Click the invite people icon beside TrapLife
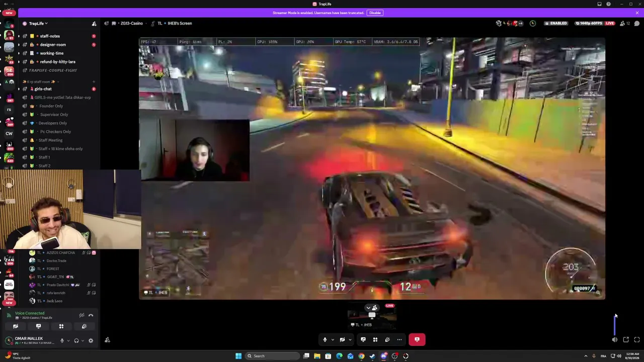The height and width of the screenshot is (362, 644). tap(94, 24)
